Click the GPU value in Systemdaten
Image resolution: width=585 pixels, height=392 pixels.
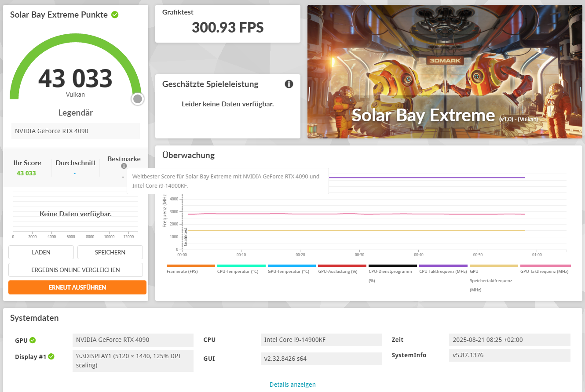[133, 340]
